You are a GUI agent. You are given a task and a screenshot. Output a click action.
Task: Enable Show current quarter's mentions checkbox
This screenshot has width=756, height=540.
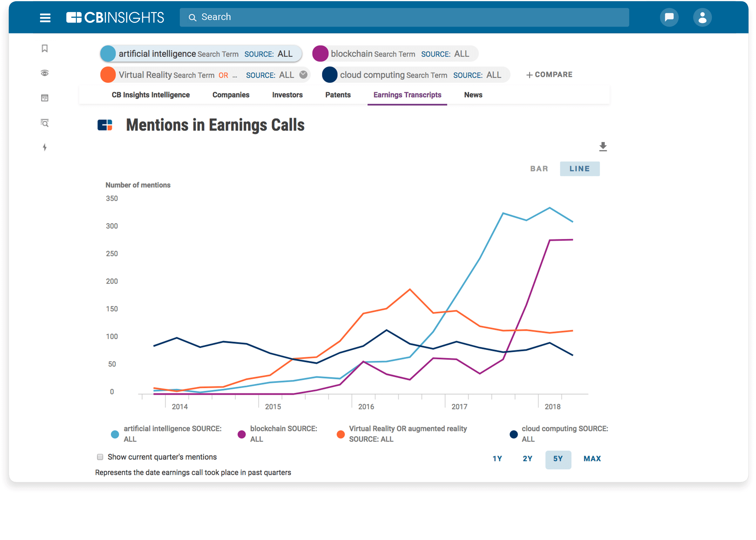100,457
